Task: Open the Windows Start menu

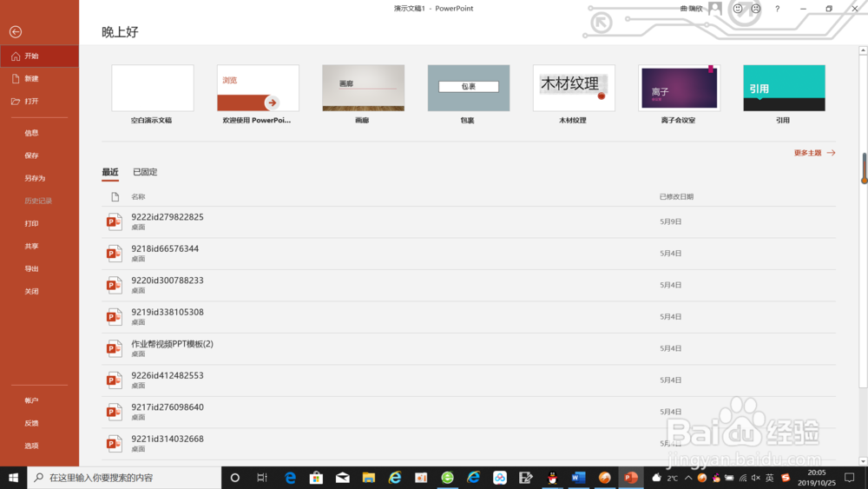Action: (13, 478)
